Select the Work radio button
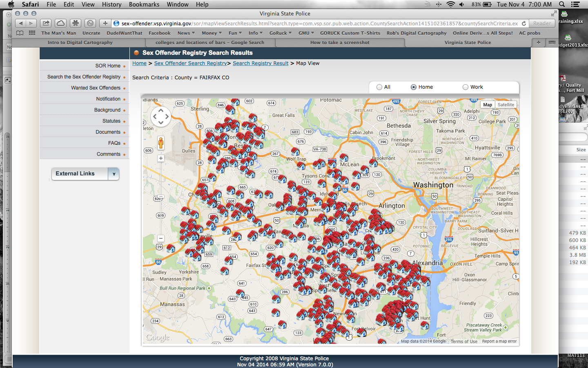Viewport: 588px width, 368px height. click(465, 87)
